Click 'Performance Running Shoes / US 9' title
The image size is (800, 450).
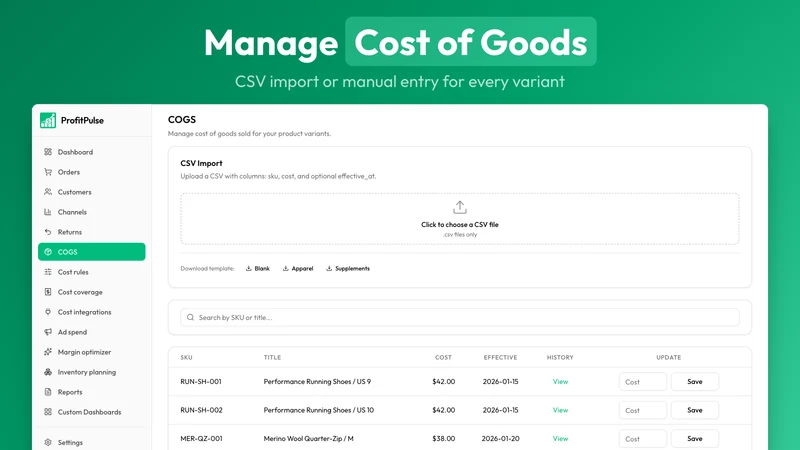(317, 382)
